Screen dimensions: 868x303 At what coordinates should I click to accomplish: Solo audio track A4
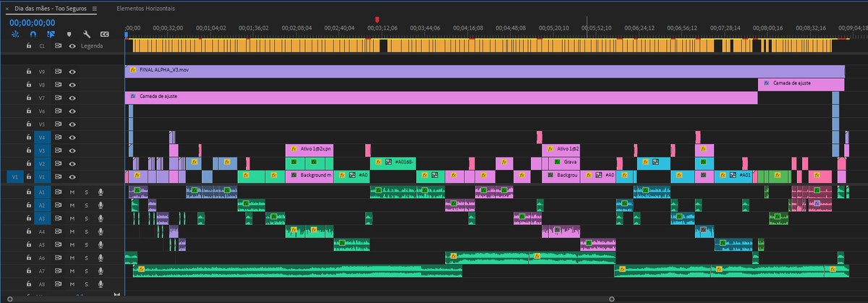[86, 232]
